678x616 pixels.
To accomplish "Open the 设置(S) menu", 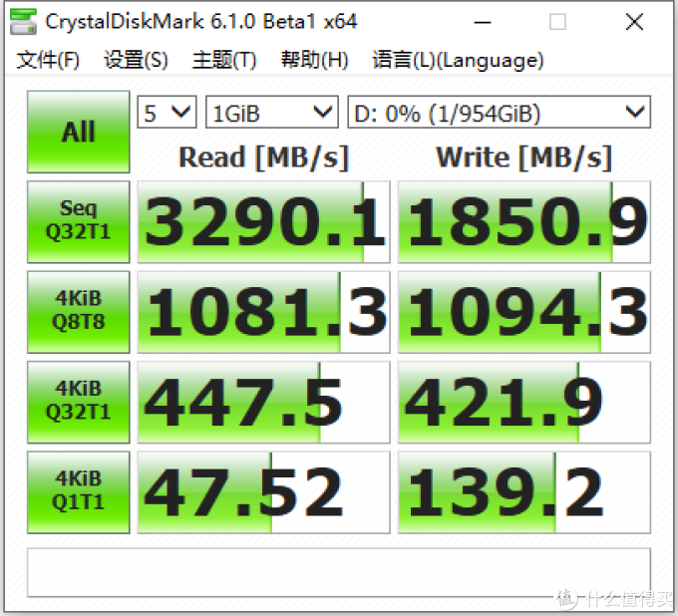I will click(136, 60).
